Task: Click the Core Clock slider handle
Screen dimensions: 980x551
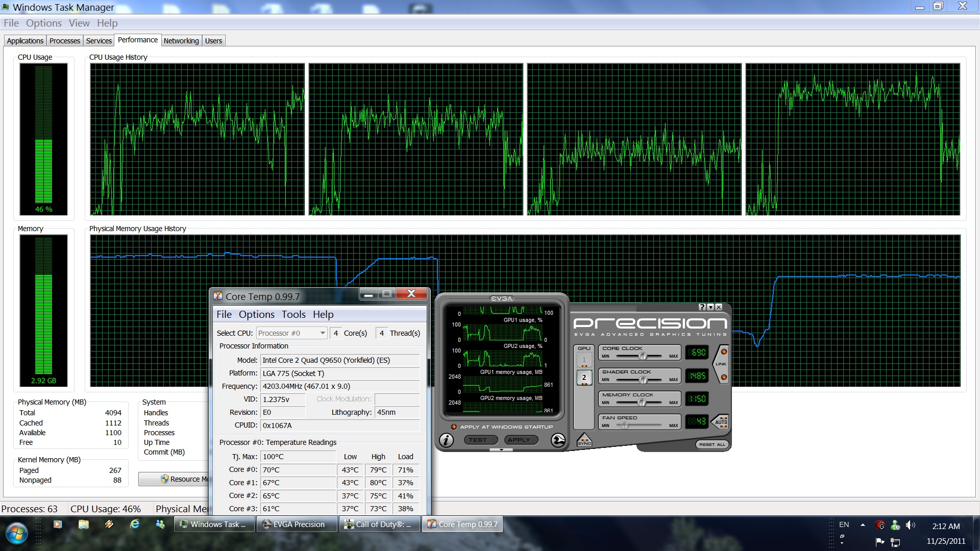Action: [x=643, y=356]
